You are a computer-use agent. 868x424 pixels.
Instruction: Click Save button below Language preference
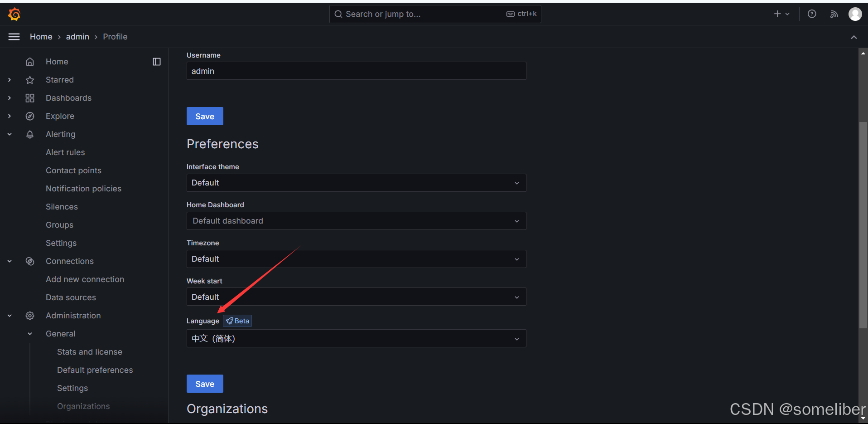[x=205, y=384]
